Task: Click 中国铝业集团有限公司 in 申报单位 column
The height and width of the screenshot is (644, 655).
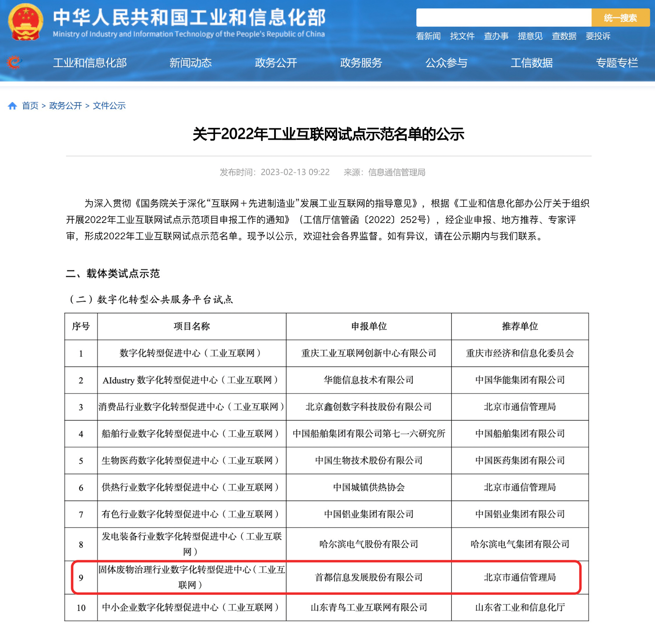Action: pos(369,514)
